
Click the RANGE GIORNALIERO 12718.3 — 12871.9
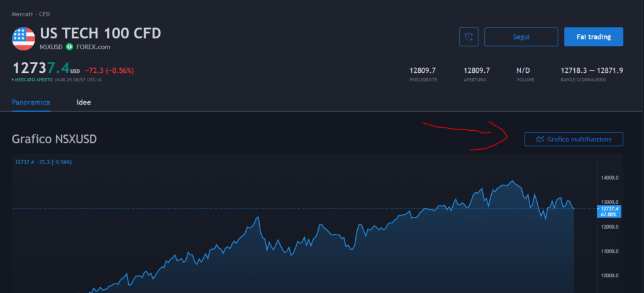[592, 70]
